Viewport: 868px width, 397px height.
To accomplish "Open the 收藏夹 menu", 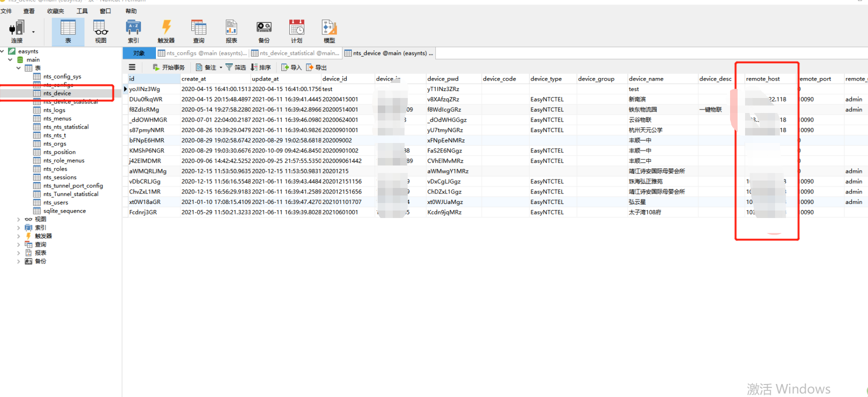I will pyautogui.click(x=55, y=11).
